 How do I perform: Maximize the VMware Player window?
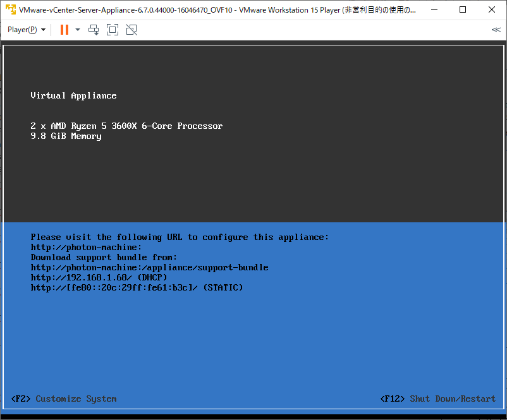point(463,9)
